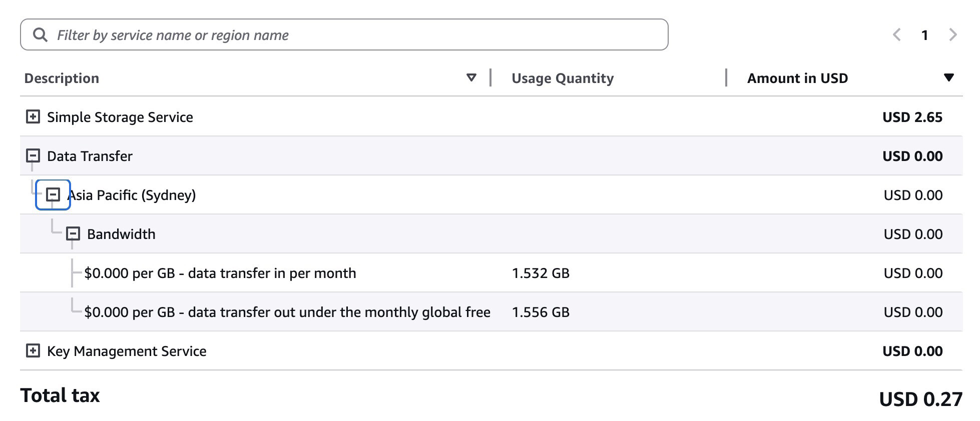Click Asia Pacific (Sydney)'s USD 0.00 amount

[x=913, y=195]
